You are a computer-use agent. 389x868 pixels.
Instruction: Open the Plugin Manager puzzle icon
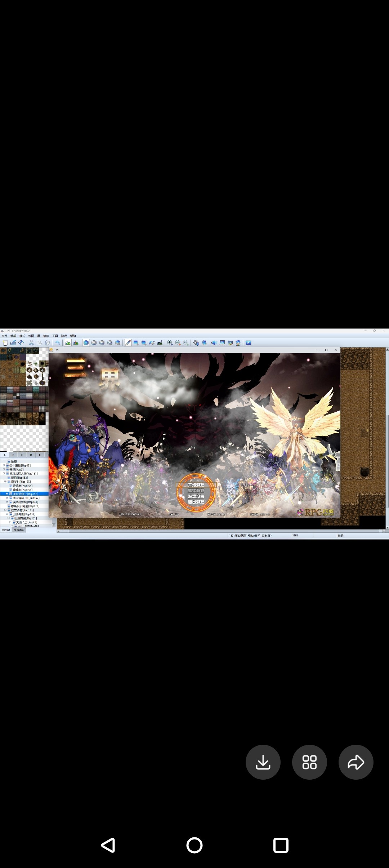tap(204, 343)
